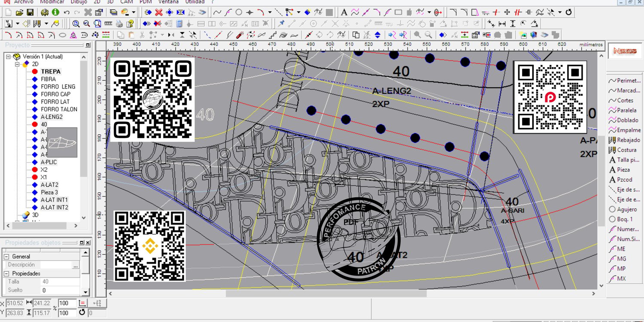Click the Suelto value field

tap(60, 291)
